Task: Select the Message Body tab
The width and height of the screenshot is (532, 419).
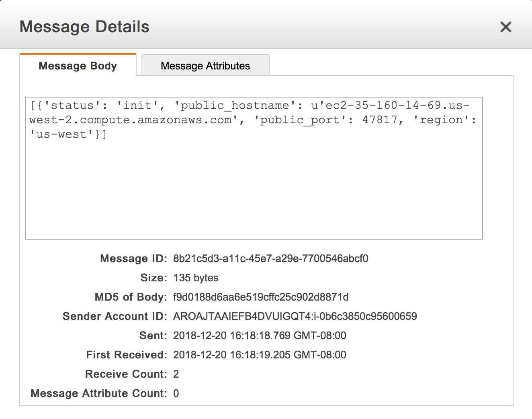Action: 78,65
